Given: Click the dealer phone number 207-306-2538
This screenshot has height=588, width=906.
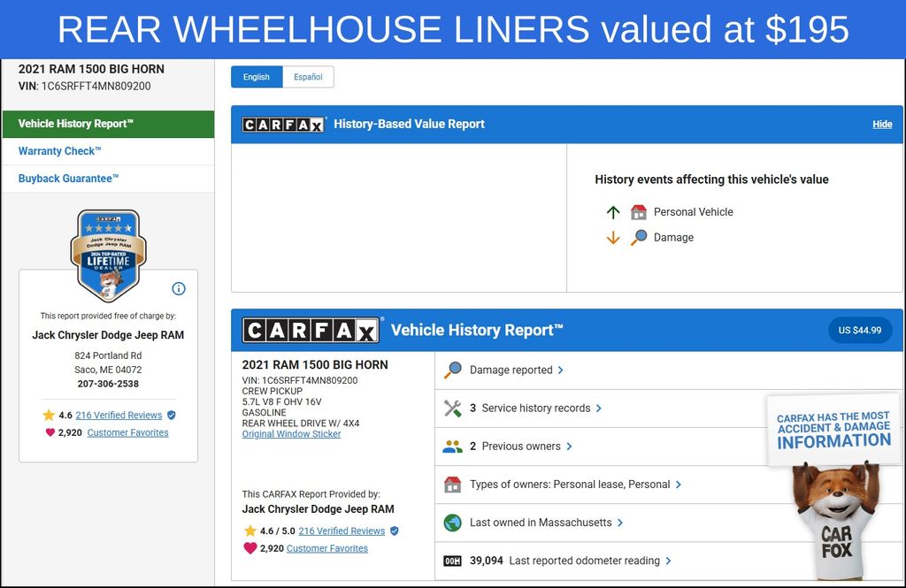Looking at the screenshot, I should (x=108, y=384).
